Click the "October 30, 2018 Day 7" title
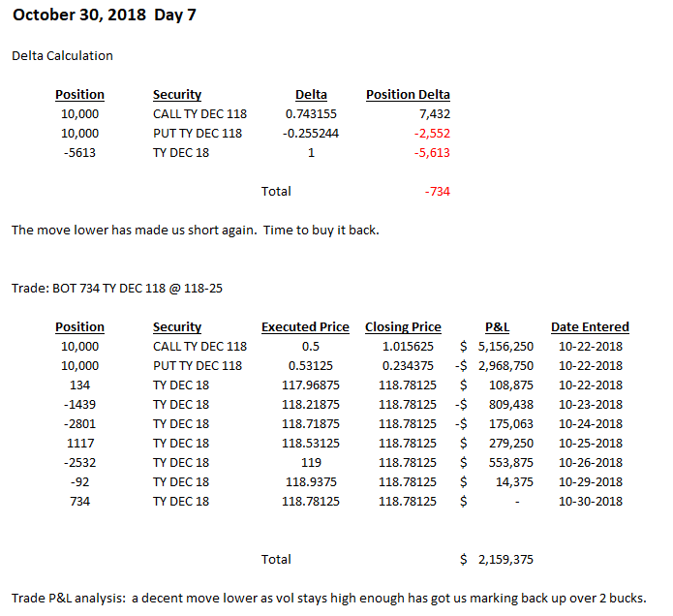673x616 pixels. click(105, 15)
